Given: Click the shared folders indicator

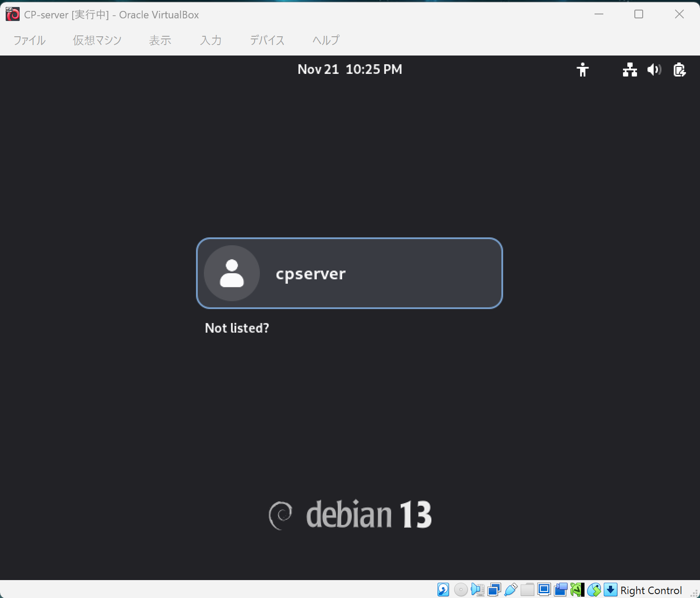Looking at the screenshot, I should click(x=527, y=590).
